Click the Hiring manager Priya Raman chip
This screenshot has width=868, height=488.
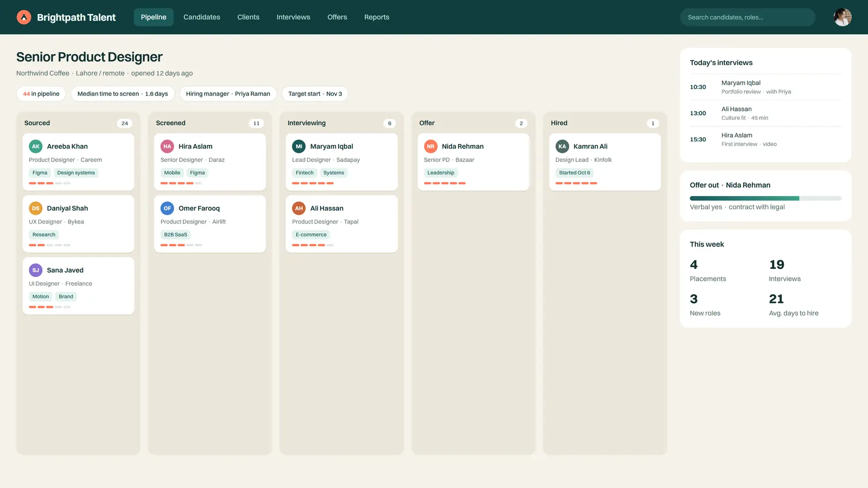[x=228, y=94]
